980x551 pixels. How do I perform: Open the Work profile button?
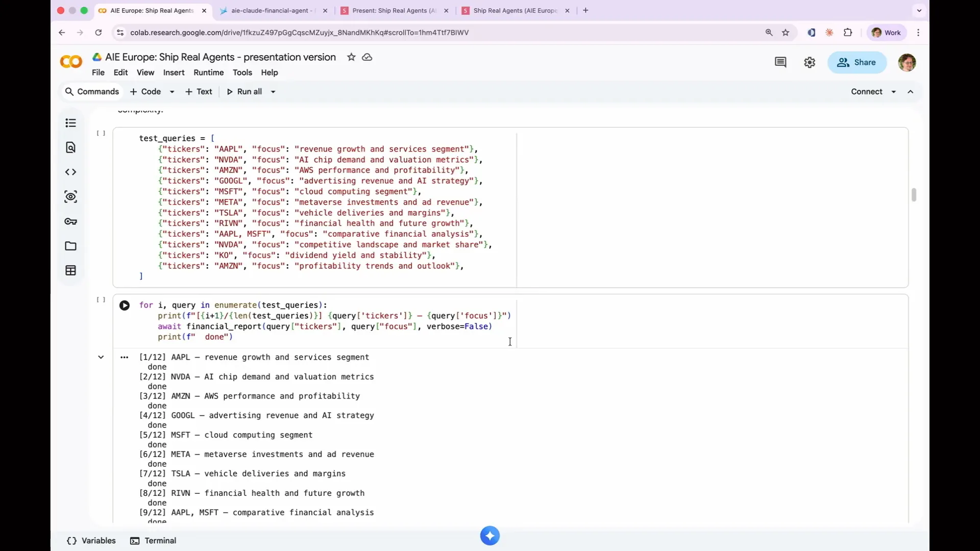point(887,33)
